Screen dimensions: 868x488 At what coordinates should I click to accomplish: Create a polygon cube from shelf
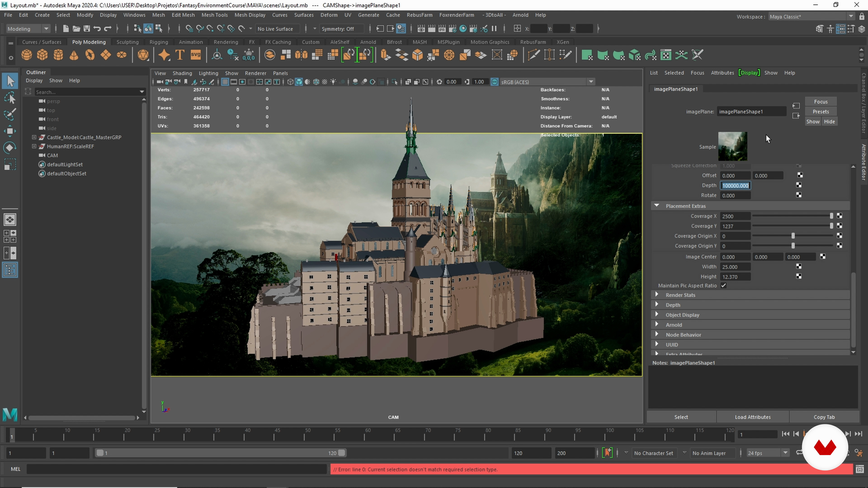42,55
